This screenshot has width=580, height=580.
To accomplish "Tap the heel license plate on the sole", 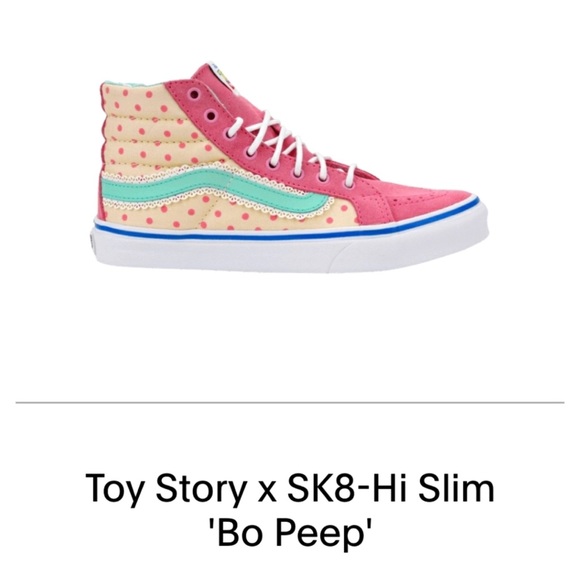I will pos(91,239).
